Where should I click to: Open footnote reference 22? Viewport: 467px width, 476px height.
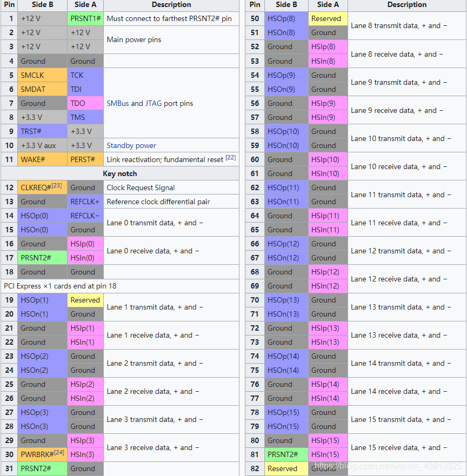(230, 157)
